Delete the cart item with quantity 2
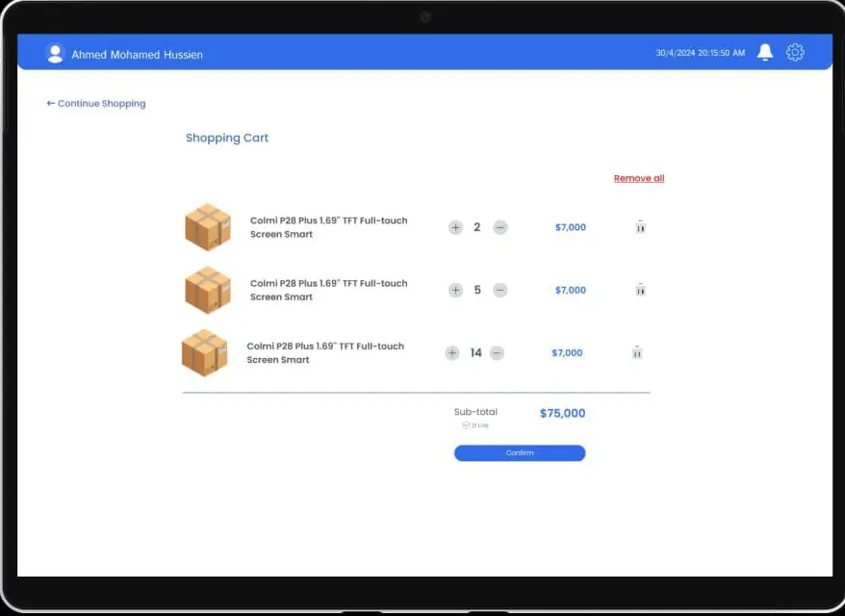The height and width of the screenshot is (616, 845). click(x=640, y=227)
